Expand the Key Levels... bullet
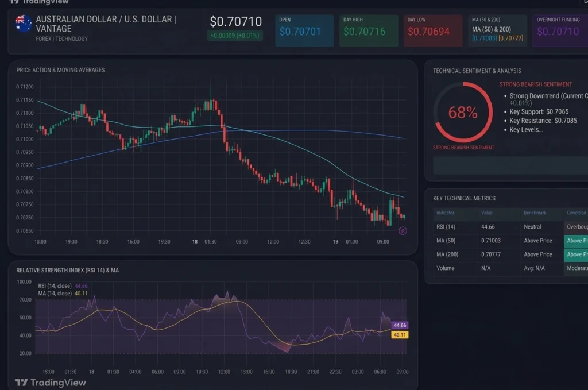The height and width of the screenshot is (390, 588). pos(526,130)
